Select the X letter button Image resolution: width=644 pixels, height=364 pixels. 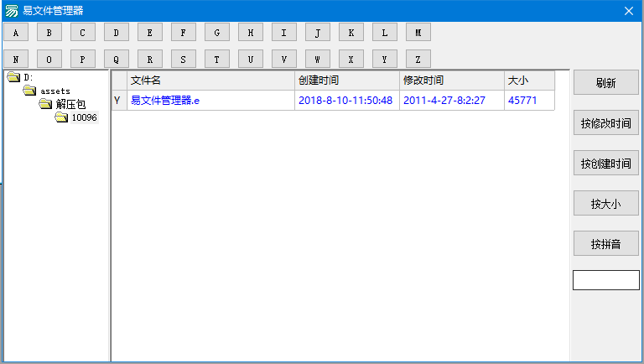pyautogui.click(x=351, y=60)
